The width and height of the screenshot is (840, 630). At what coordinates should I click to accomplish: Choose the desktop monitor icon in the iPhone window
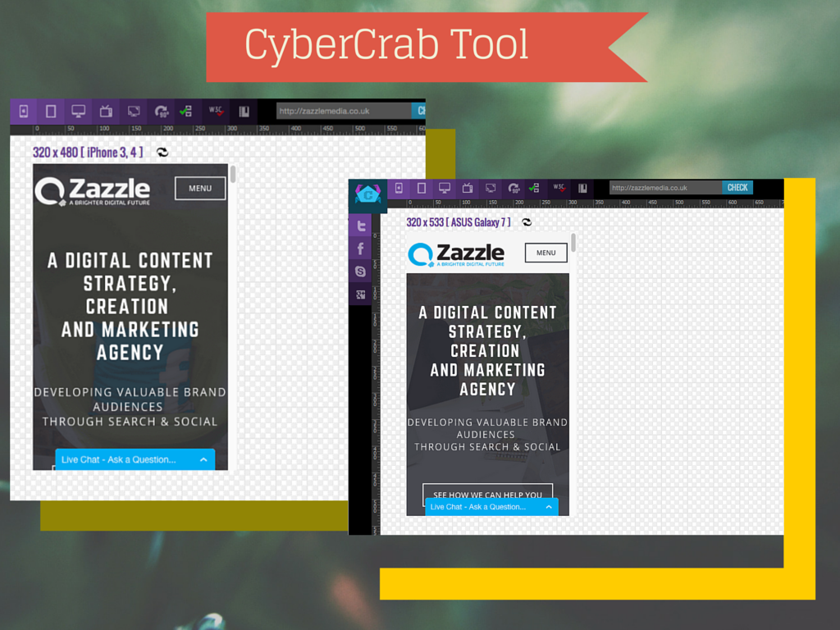tap(78, 112)
